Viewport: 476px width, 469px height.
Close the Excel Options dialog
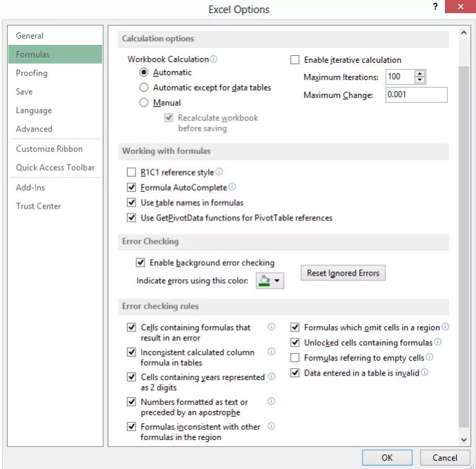click(x=460, y=7)
